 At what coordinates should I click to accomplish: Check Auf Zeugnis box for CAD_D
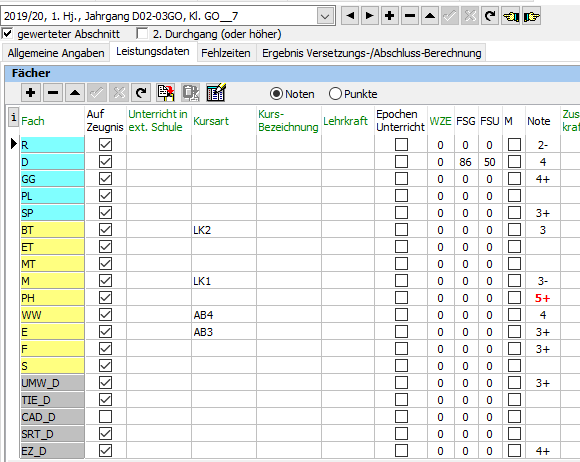point(105,417)
